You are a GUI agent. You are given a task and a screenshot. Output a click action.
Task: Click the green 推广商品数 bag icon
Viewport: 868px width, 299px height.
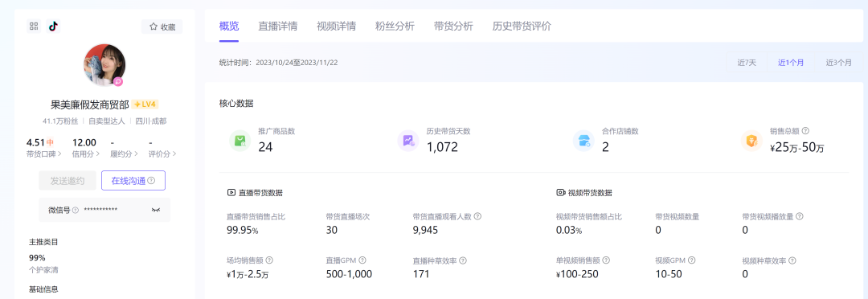click(x=240, y=141)
